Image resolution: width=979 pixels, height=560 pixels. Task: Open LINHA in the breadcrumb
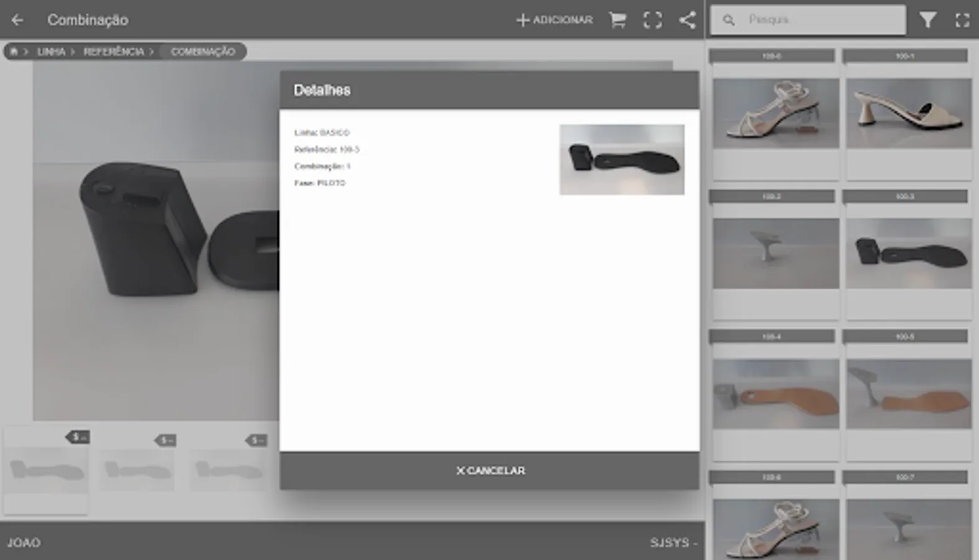coord(51,52)
